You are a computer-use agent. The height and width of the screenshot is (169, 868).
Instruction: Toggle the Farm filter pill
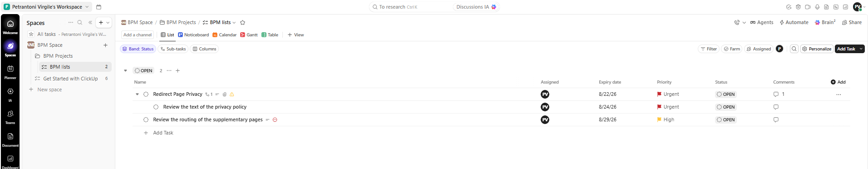732,49
